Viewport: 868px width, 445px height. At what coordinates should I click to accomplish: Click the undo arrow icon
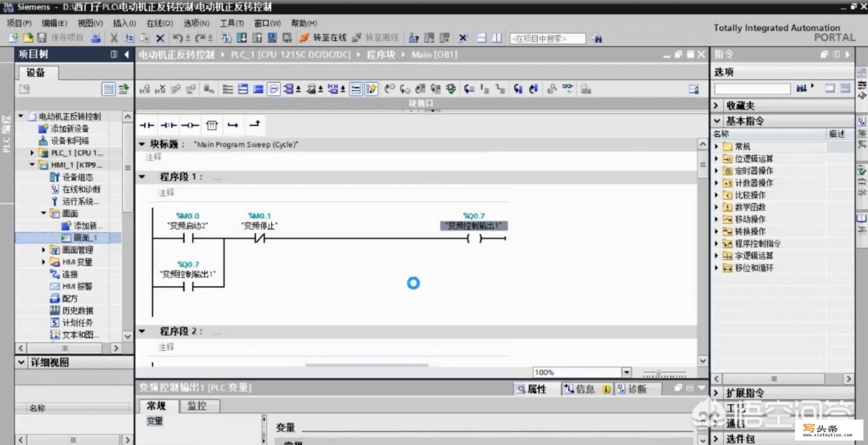178,38
